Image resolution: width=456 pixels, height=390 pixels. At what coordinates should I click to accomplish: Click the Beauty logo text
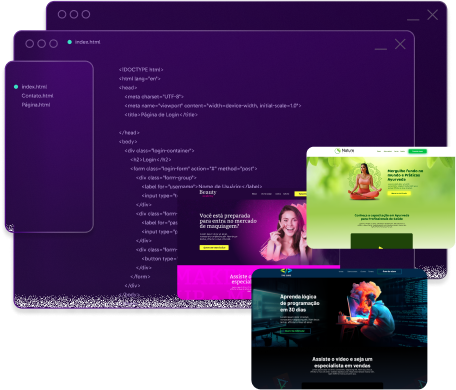[x=208, y=192]
